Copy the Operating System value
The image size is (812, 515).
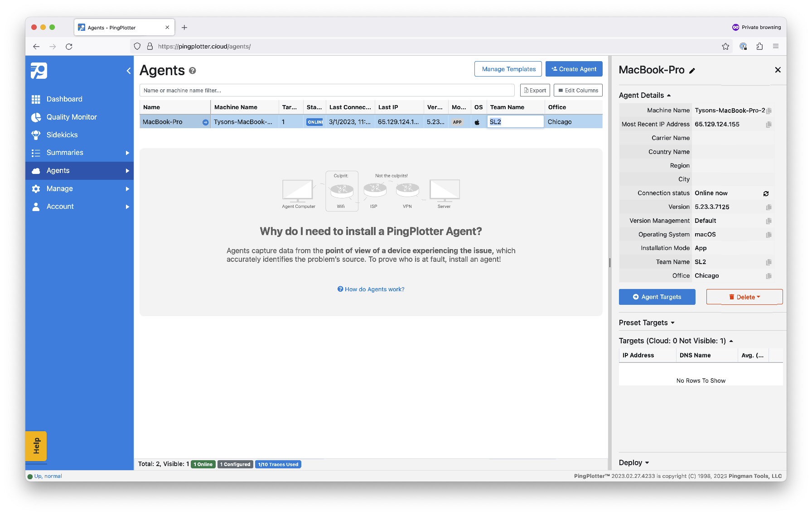(768, 235)
